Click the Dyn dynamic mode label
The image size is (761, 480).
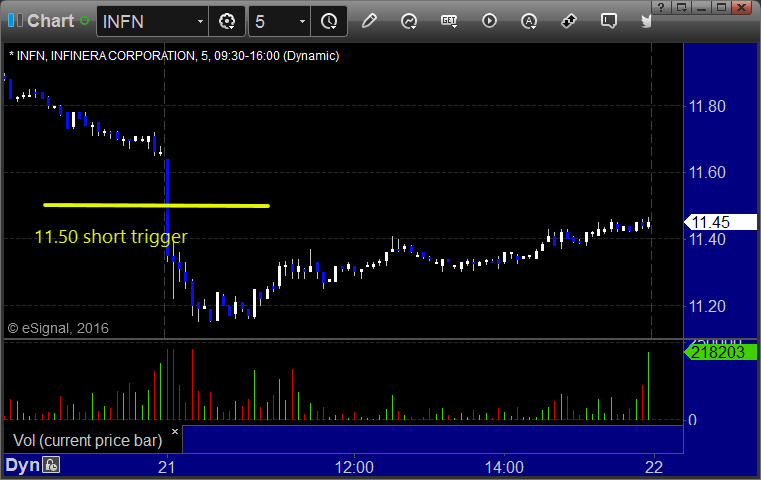22,465
